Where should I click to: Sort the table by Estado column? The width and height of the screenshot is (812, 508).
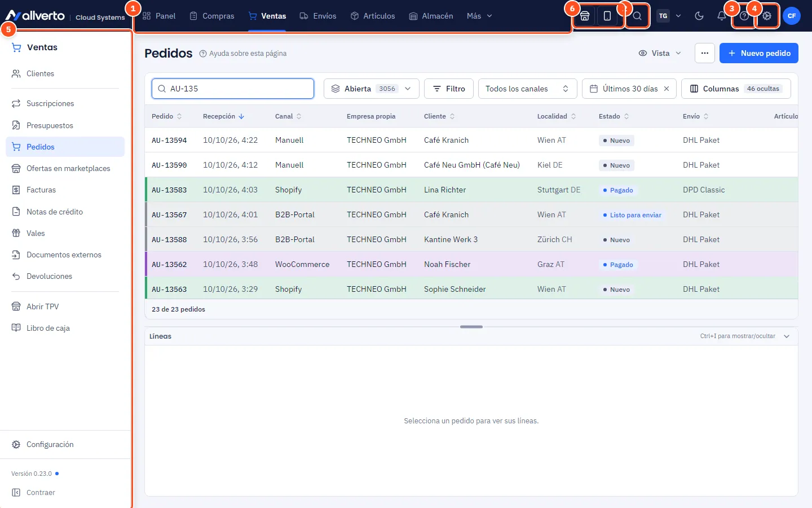point(614,116)
